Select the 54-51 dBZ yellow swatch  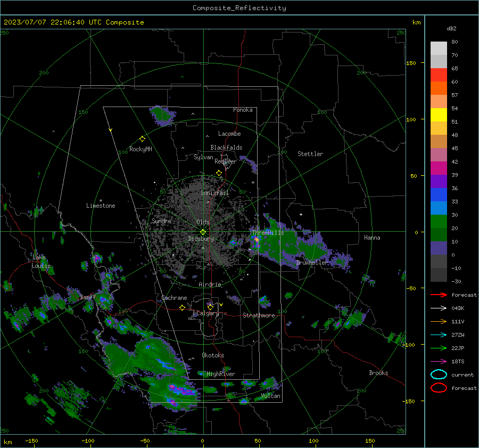[x=439, y=115]
